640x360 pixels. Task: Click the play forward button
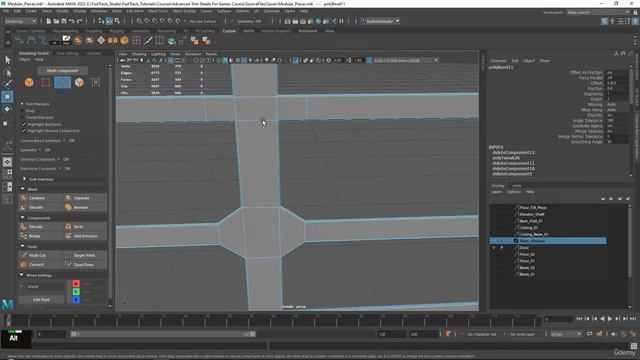point(610,319)
